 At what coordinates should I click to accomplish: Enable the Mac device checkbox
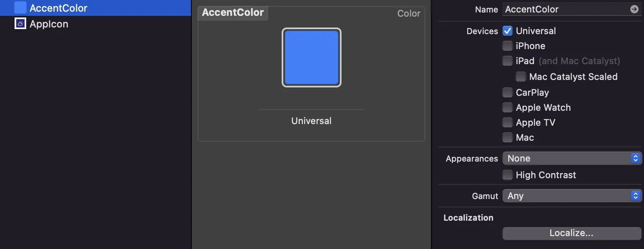click(x=507, y=137)
